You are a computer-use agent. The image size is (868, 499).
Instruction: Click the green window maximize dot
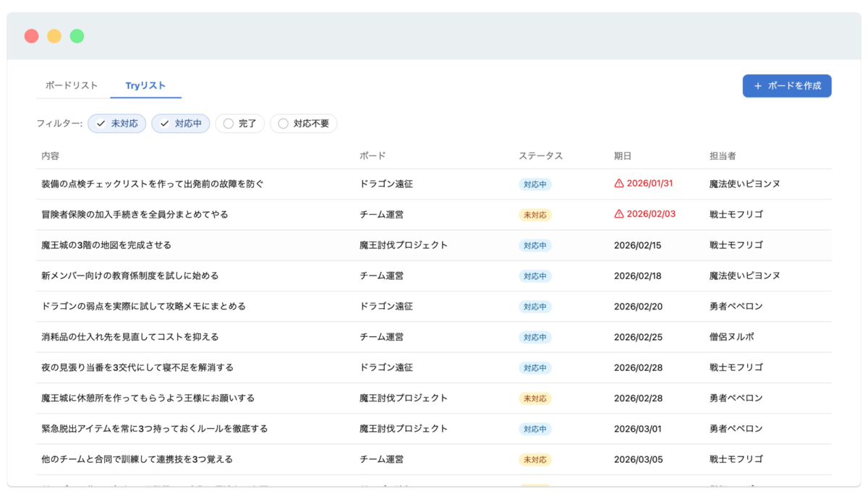pyautogui.click(x=77, y=36)
